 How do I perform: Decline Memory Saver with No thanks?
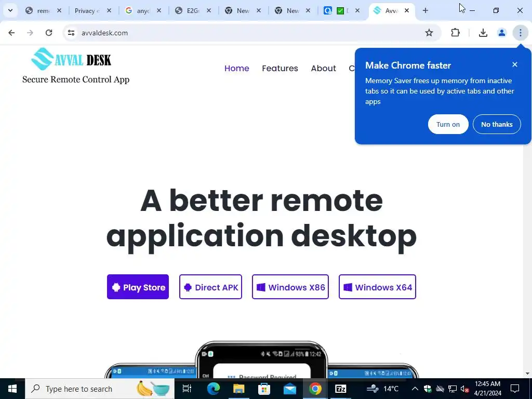click(x=497, y=124)
